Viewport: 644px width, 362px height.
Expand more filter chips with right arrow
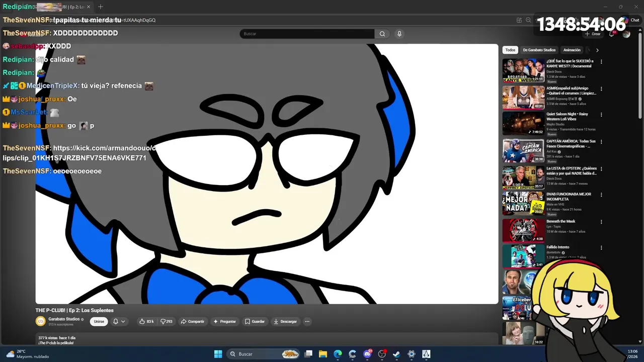(597, 50)
